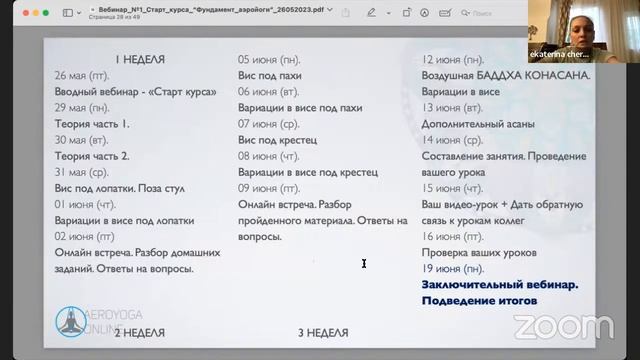Click the date "02 июня (пт)"
Image resolution: width=640 pixels, height=360 pixels.
point(84,237)
